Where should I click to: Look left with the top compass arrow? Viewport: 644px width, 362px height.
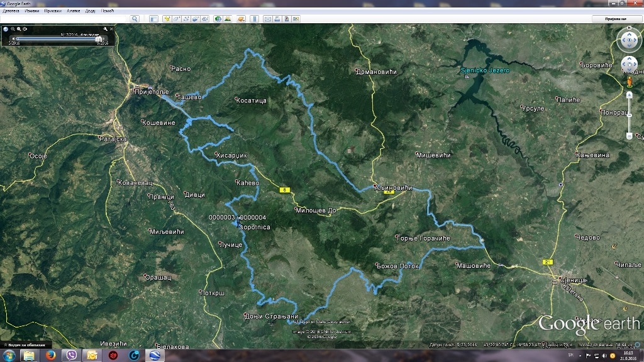(623, 40)
